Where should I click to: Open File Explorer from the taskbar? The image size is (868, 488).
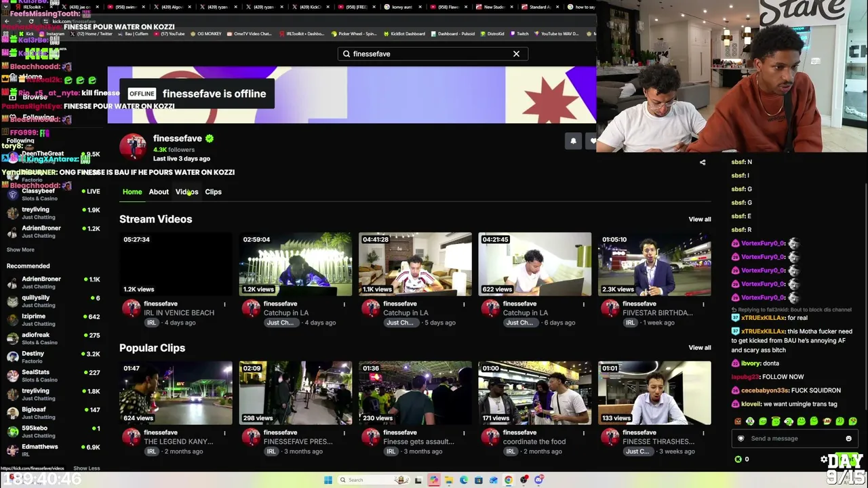[449, 480]
